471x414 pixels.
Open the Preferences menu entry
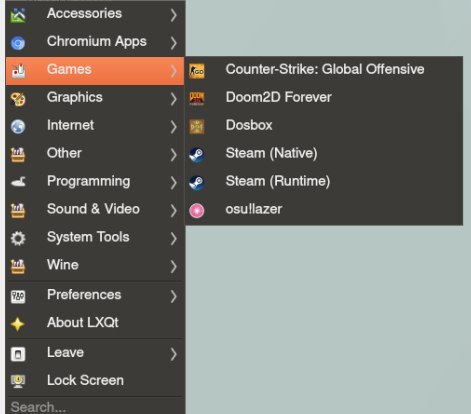click(95, 296)
